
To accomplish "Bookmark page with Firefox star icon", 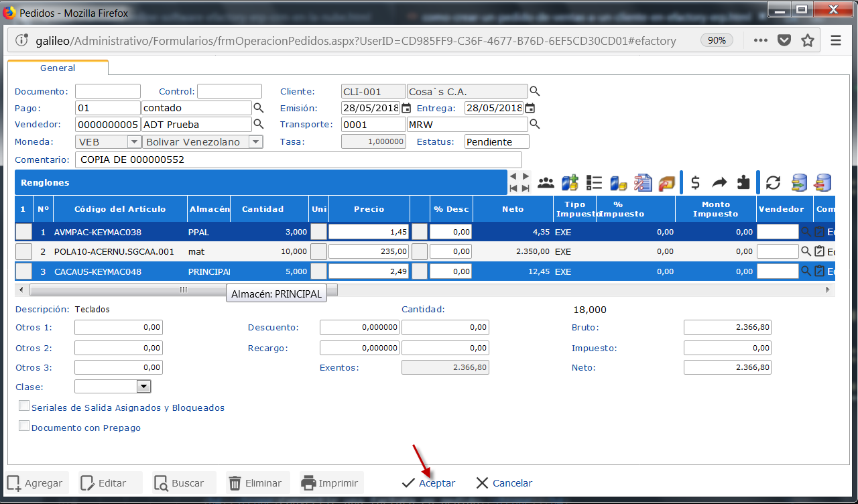I will pos(808,40).
